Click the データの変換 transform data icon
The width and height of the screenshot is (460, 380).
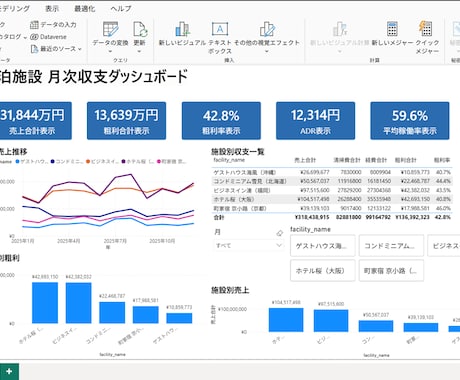click(110, 29)
